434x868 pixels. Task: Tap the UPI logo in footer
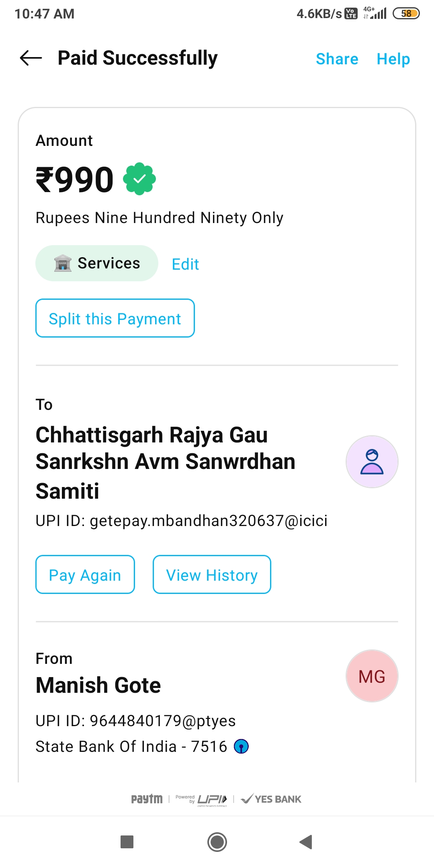[x=211, y=799]
